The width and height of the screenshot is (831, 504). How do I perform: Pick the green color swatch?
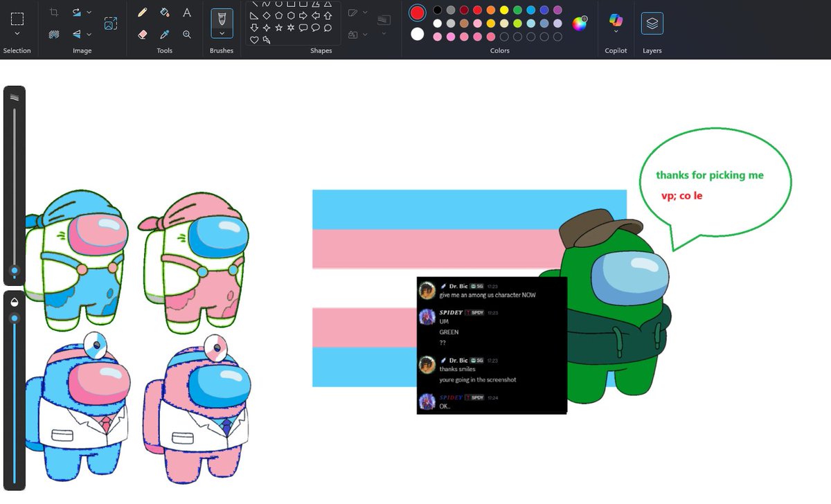(x=517, y=10)
